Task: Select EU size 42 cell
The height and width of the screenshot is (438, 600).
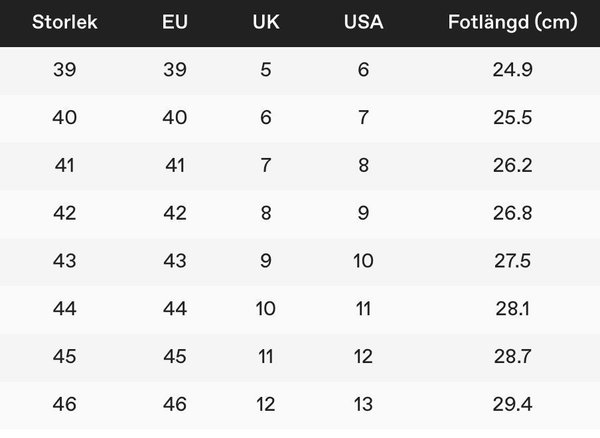Action: pyautogui.click(x=175, y=213)
